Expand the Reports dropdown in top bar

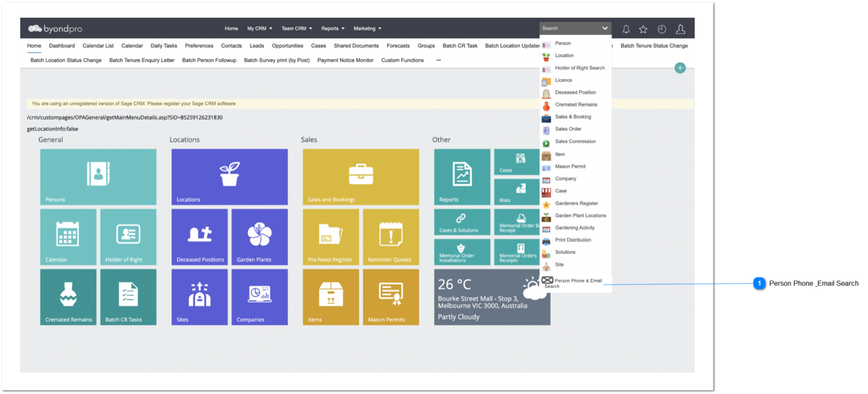(x=333, y=28)
